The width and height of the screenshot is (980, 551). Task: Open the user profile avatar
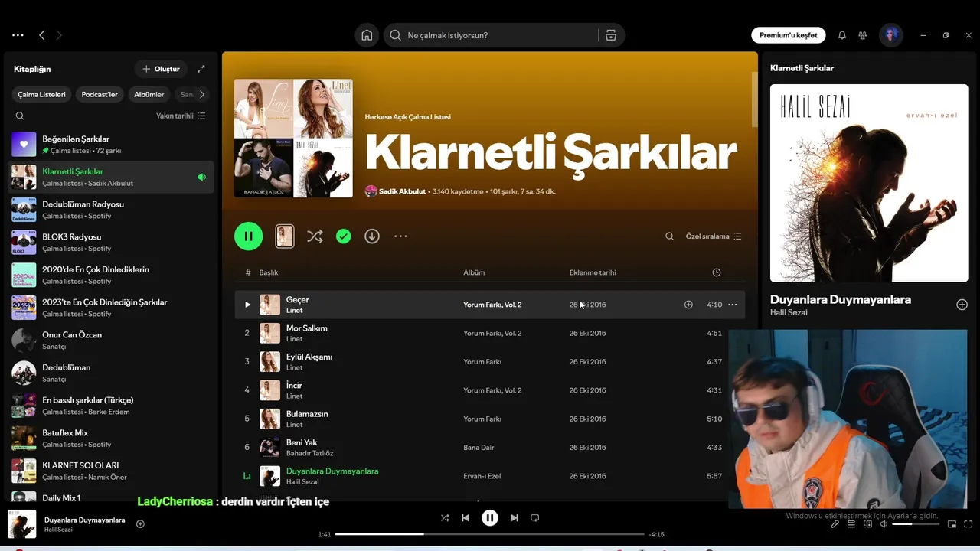click(x=890, y=35)
